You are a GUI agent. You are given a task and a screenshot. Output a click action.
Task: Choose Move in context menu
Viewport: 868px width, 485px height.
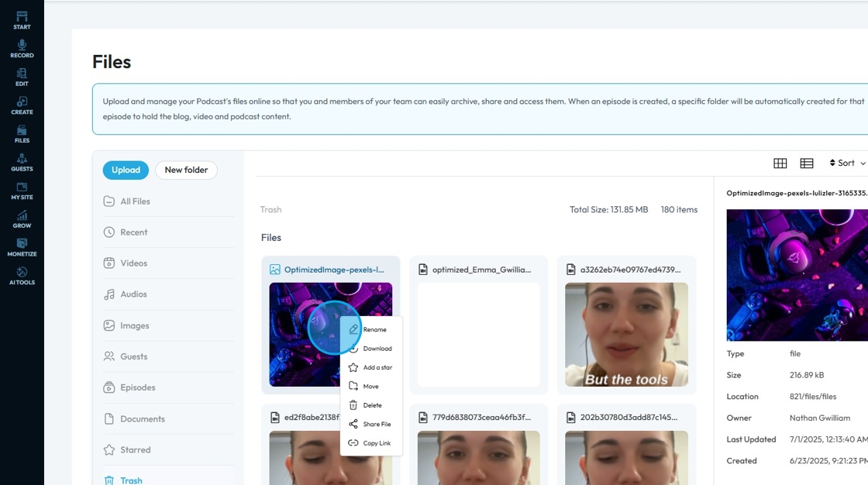click(x=371, y=386)
